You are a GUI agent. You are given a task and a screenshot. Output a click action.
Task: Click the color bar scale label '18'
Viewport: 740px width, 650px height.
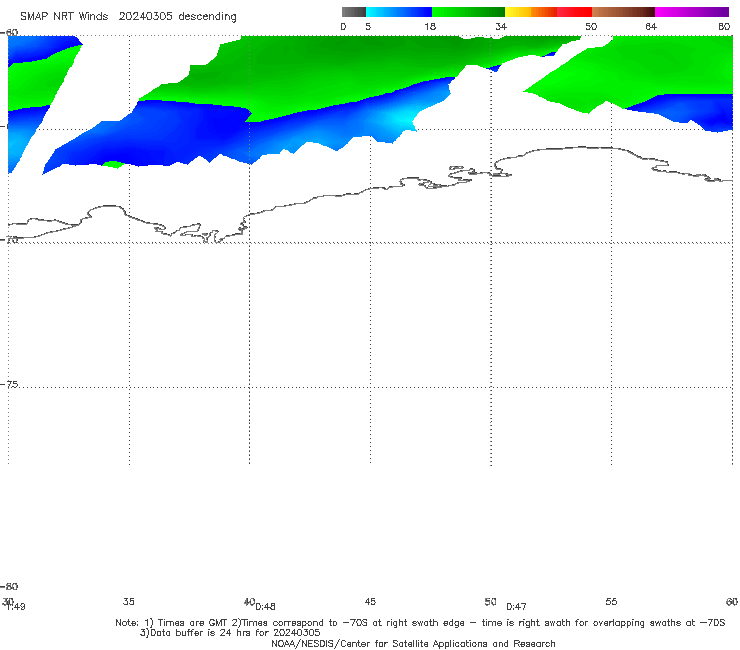(x=430, y=27)
